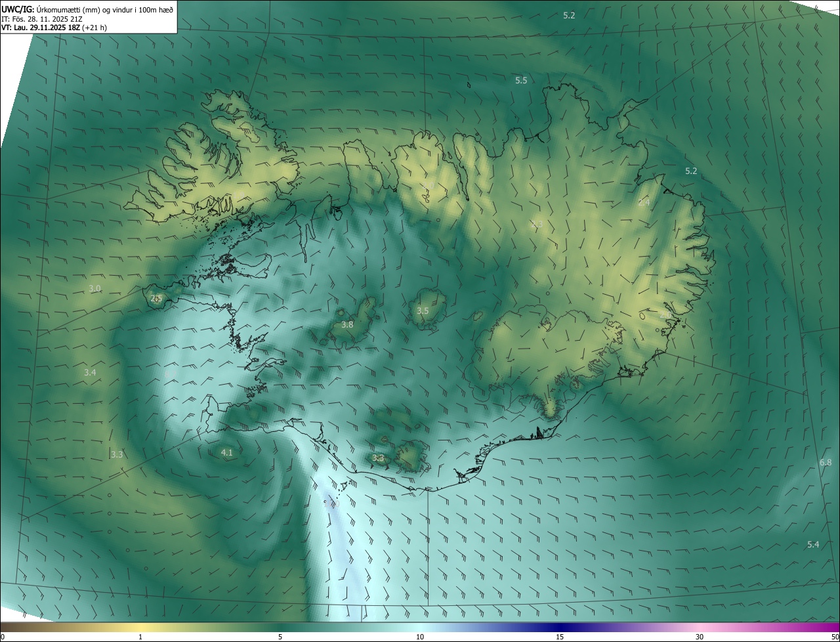Click the color scale tick labeled 5
840x642 pixels.
[280, 637]
